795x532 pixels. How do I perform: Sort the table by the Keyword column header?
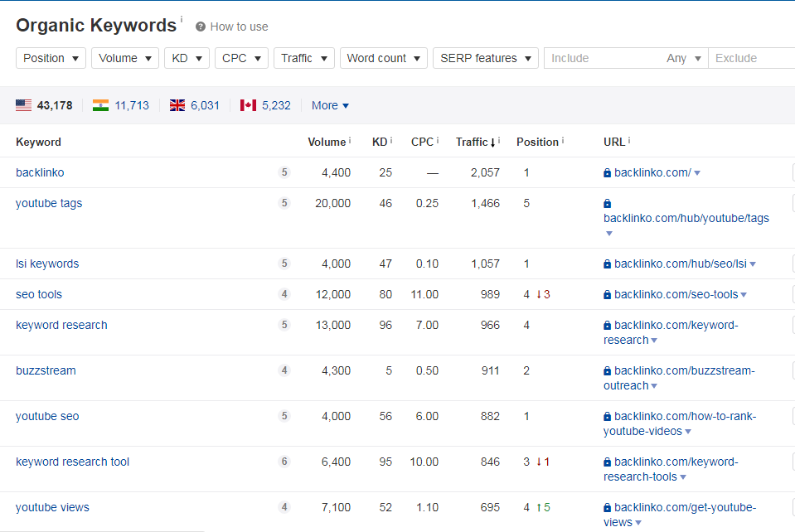click(x=38, y=142)
